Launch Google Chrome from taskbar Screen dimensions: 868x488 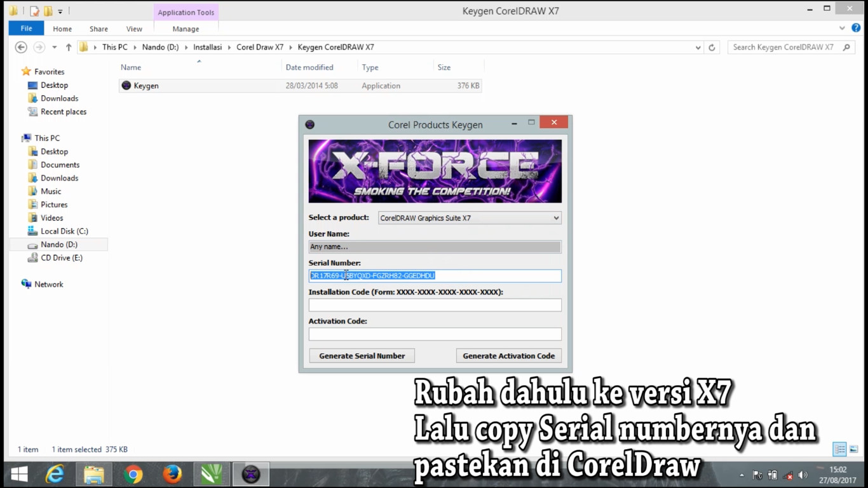(x=133, y=475)
